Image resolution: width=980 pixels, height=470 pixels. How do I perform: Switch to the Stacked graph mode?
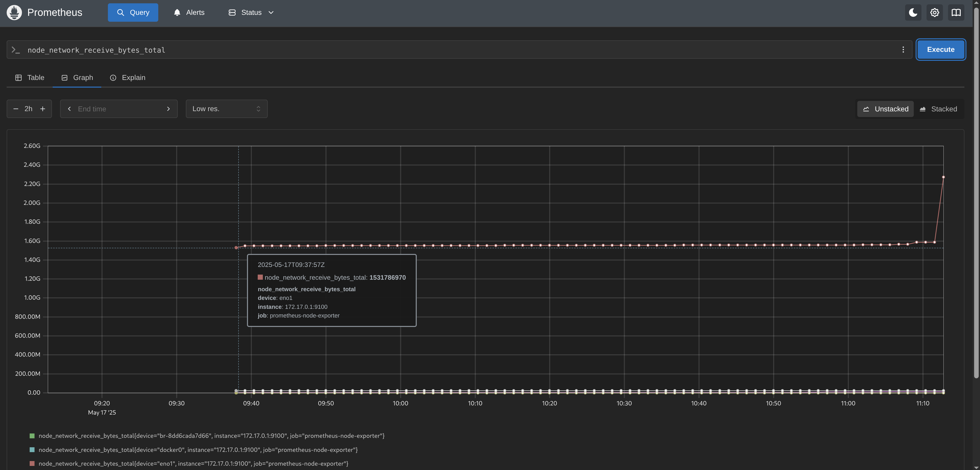[938, 109]
